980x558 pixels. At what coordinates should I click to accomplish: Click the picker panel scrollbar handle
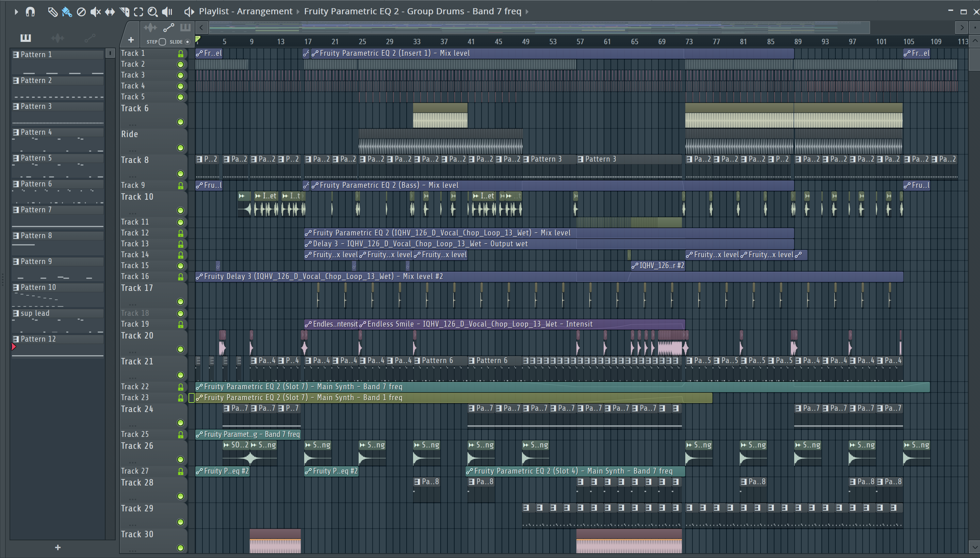pyautogui.click(x=110, y=53)
